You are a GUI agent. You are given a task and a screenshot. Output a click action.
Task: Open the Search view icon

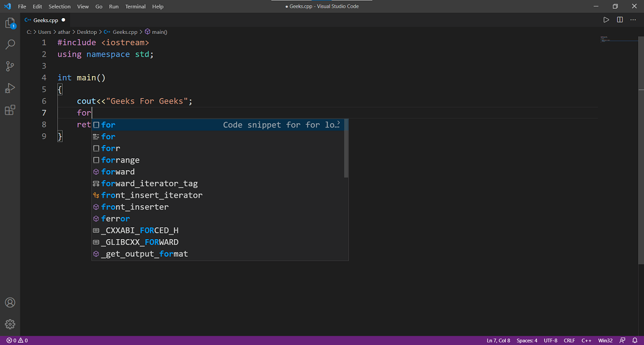coord(10,44)
